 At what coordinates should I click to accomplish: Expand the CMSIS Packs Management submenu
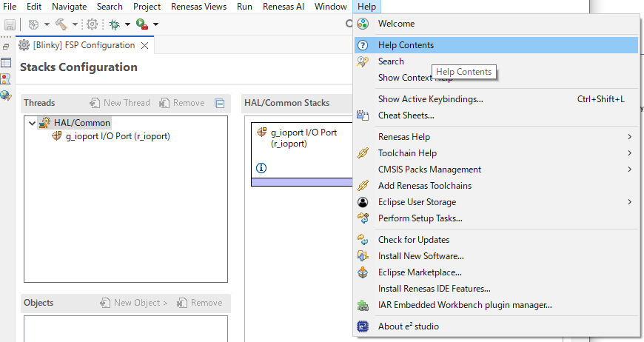coord(496,170)
